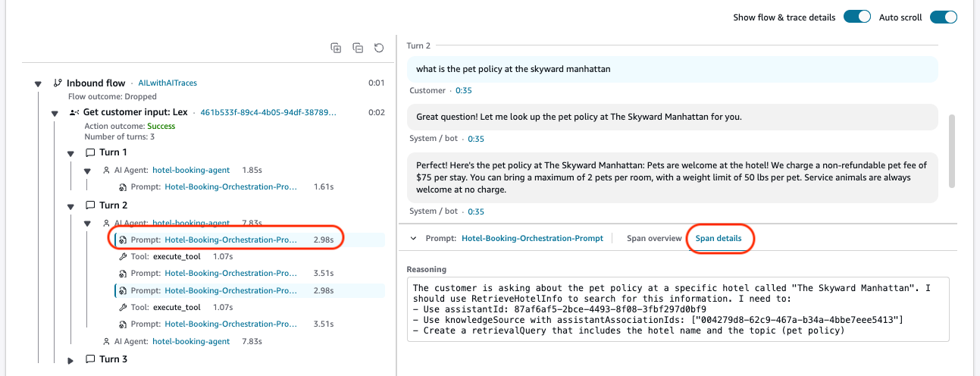Image resolution: width=980 pixels, height=376 pixels.
Task: Click 'Get customer input: Lex' tree label
Action: pos(135,112)
